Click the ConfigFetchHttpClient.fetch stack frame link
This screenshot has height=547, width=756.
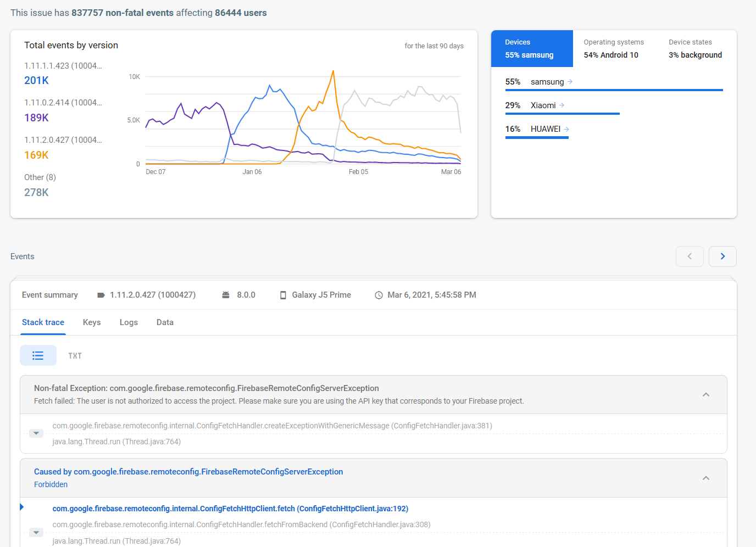pyautogui.click(x=230, y=509)
